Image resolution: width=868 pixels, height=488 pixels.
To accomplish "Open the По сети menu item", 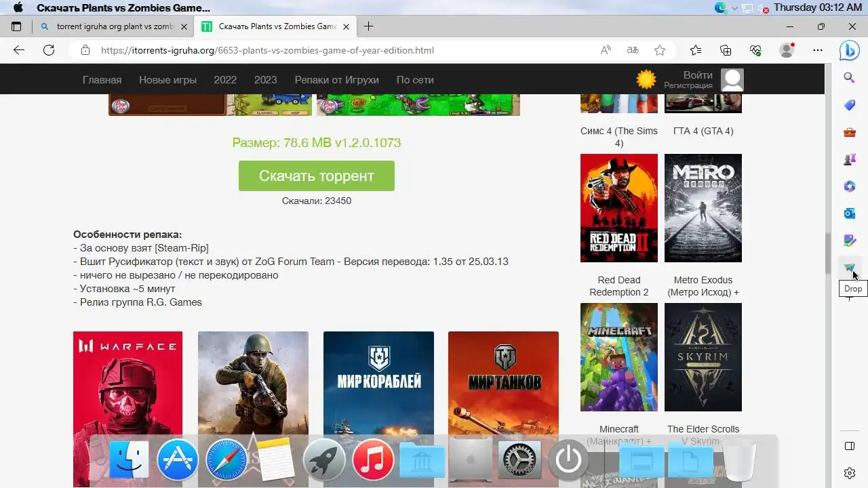I will [415, 80].
